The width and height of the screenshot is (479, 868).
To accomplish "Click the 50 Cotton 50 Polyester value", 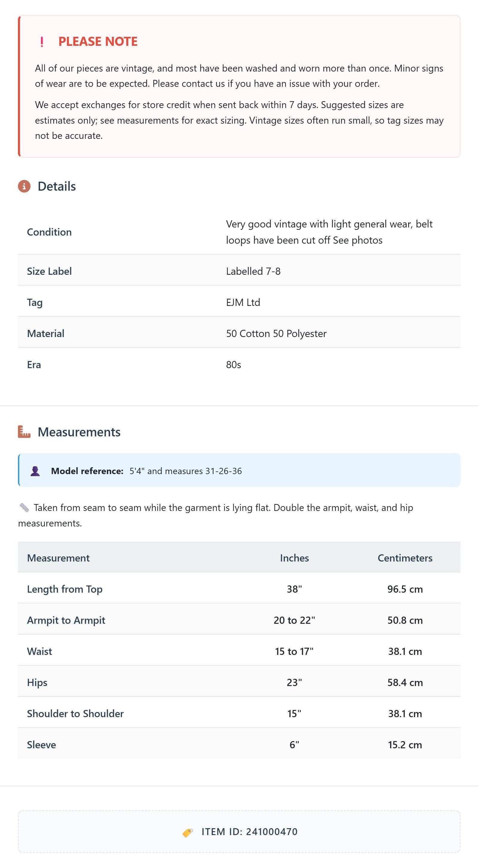I will (x=276, y=334).
